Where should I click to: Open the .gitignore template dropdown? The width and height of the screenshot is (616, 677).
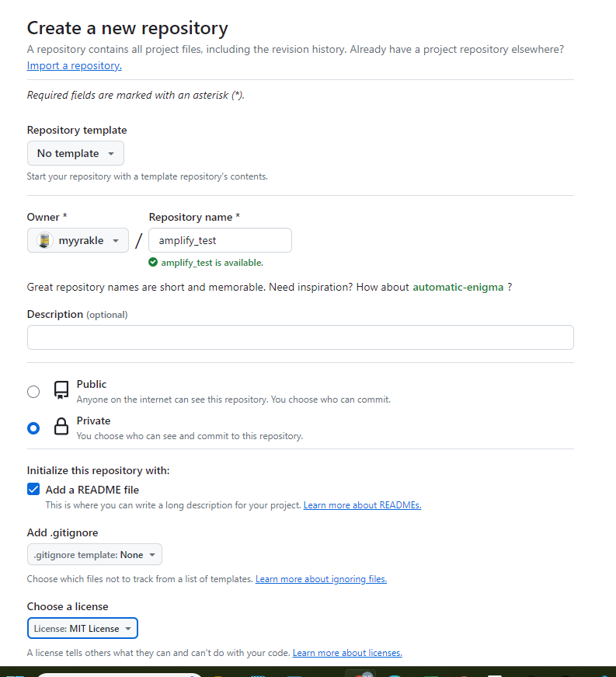[95, 555]
